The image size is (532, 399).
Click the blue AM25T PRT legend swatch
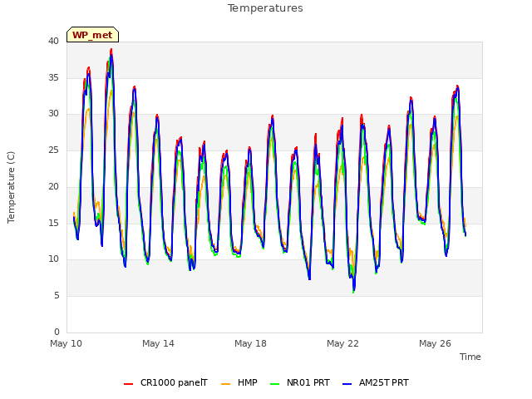347,384
